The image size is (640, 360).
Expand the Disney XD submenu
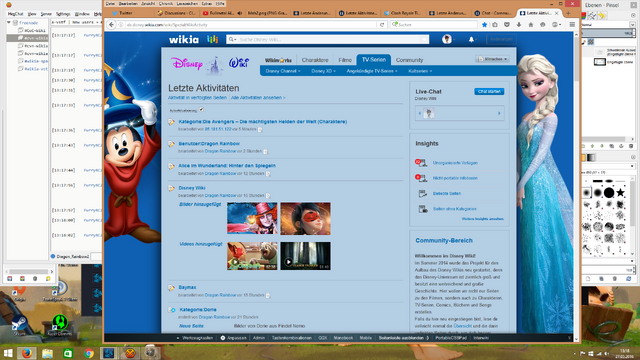(323, 71)
